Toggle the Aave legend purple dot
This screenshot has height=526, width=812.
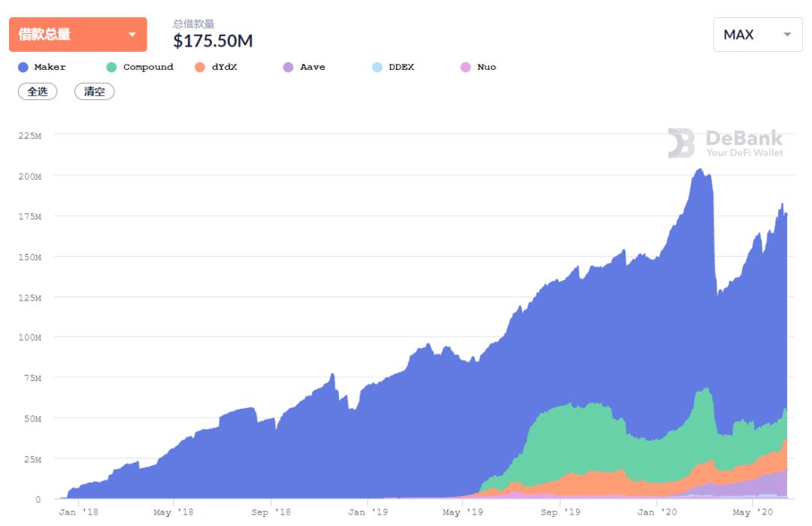pos(289,68)
